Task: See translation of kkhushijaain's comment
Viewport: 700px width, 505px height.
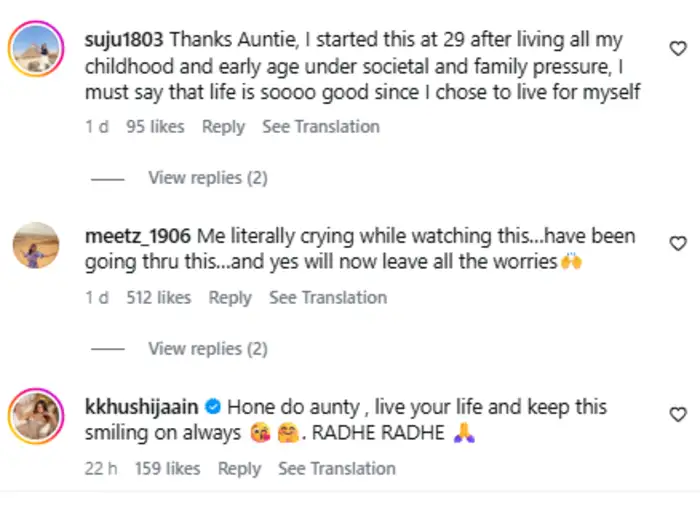Action: tap(337, 469)
